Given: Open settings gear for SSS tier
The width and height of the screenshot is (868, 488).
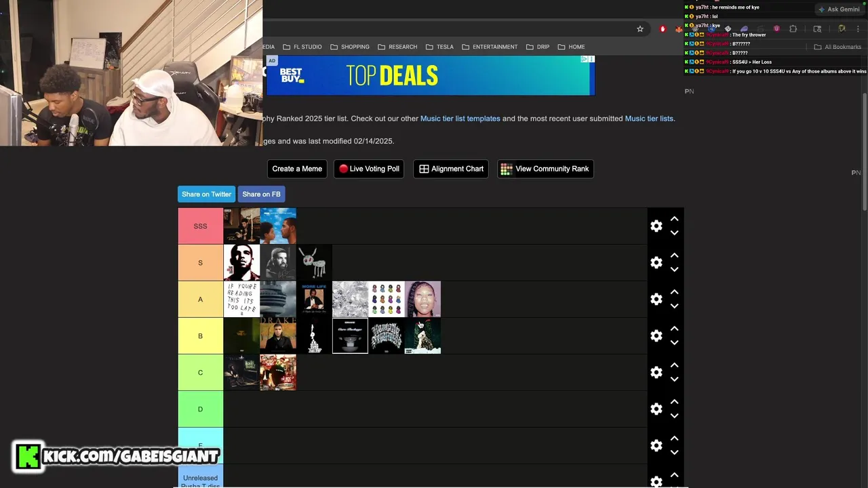Looking at the screenshot, I should (x=656, y=226).
